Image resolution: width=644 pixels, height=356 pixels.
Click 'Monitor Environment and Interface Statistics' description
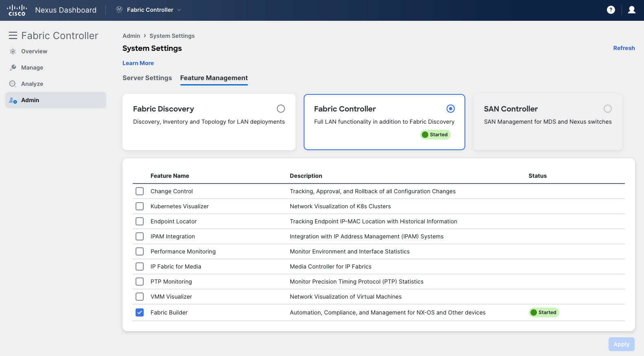[350, 251]
